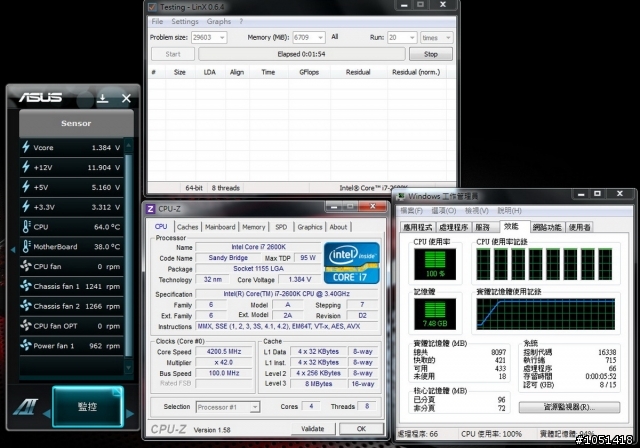Screen dimensions: 640x448
Task: Click the Sensor header in ASUS panel
Action: pos(76,123)
